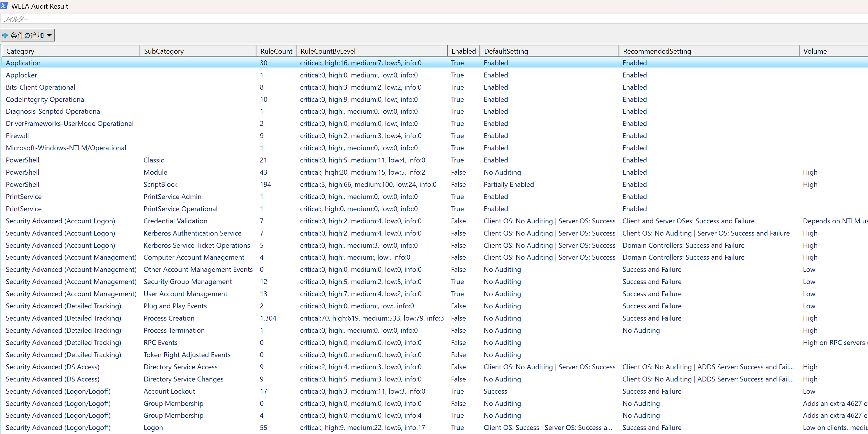Select the Applocker row
Viewport: 868px width, 434px height.
tap(21, 75)
